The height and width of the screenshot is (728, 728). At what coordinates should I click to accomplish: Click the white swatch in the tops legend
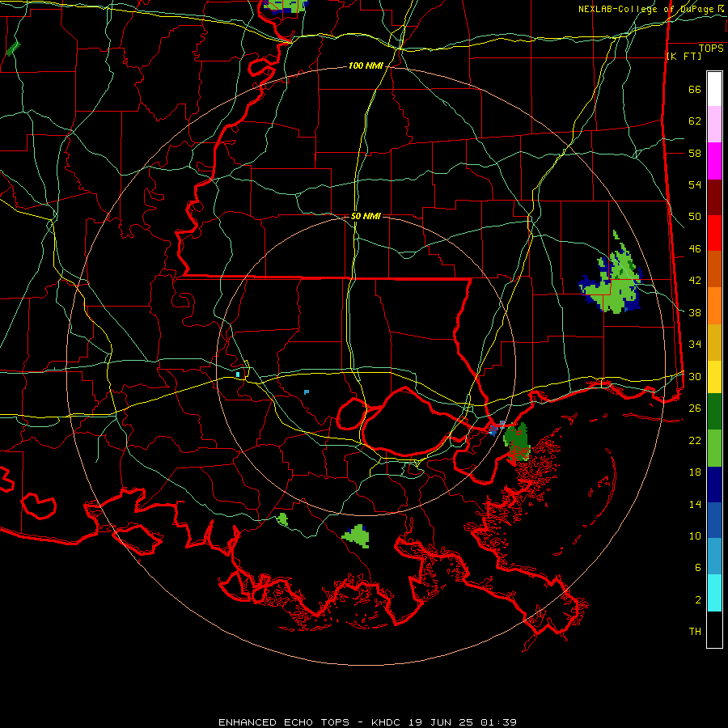pos(714,89)
